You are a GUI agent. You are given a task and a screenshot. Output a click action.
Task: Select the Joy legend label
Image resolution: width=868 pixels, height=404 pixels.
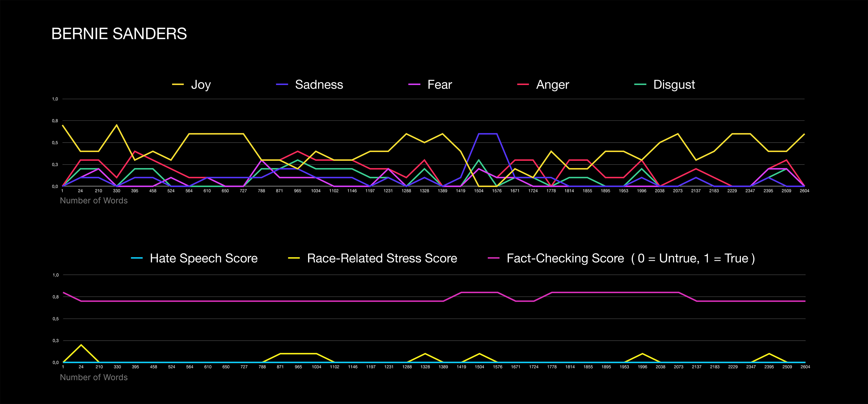(x=201, y=85)
